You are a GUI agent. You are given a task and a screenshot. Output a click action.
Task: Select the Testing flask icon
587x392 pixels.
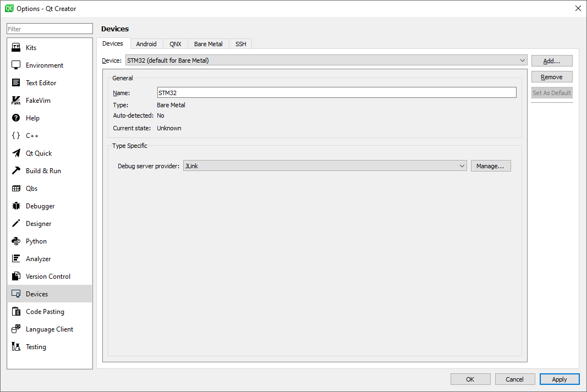click(x=16, y=347)
